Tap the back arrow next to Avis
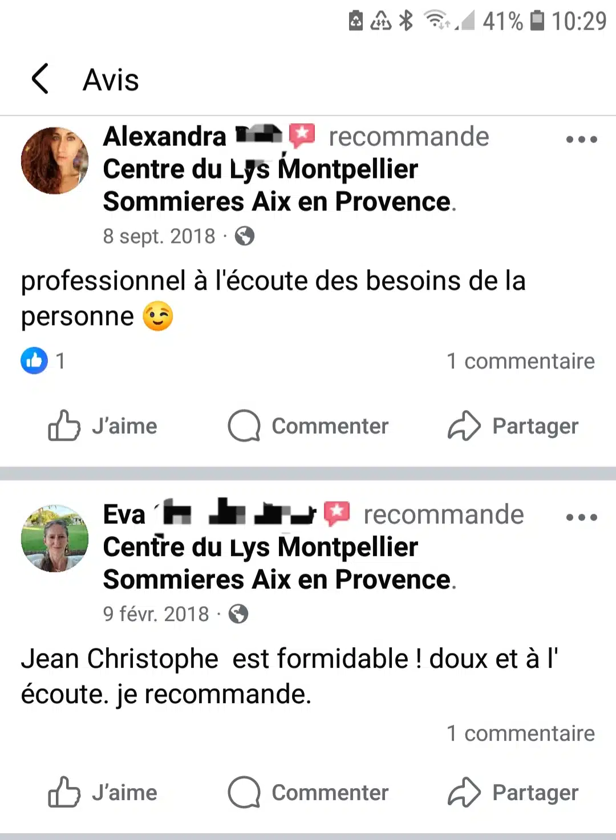616x840 pixels. point(40,79)
